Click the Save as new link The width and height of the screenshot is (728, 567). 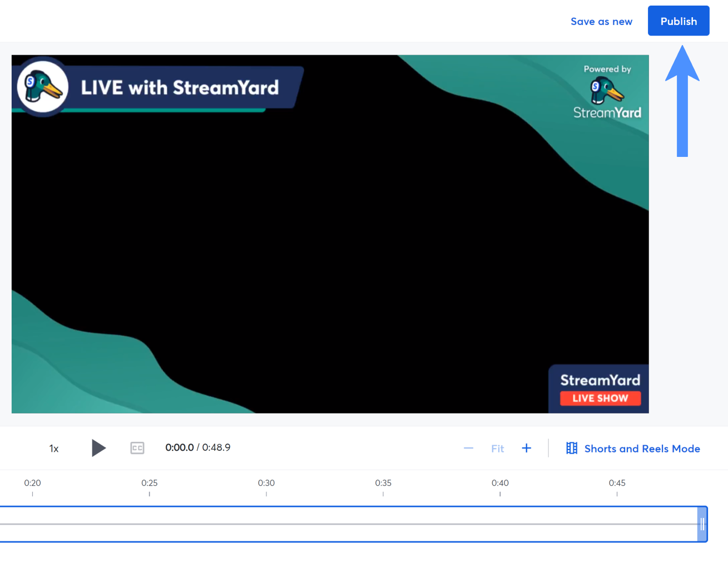coord(601,22)
